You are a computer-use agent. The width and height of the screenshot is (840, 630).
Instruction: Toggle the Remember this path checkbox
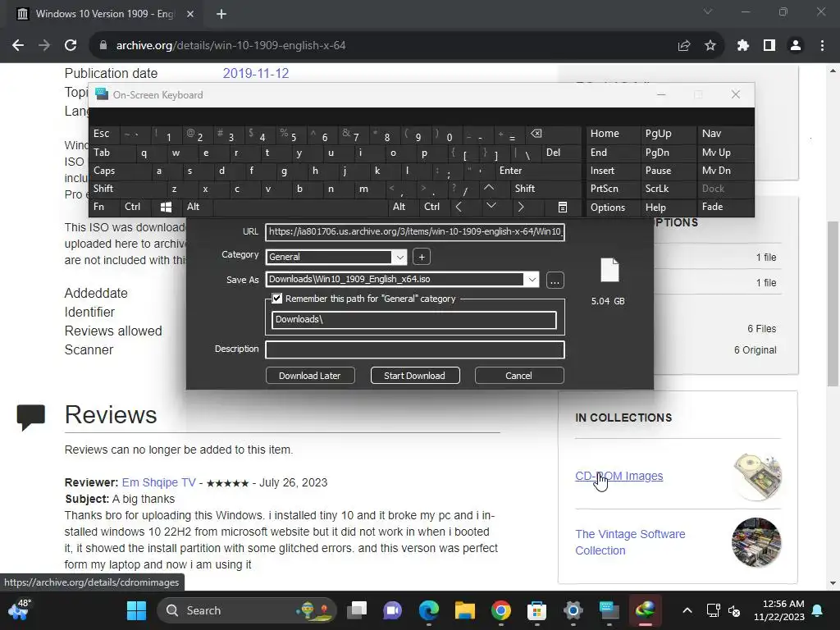[277, 299]
